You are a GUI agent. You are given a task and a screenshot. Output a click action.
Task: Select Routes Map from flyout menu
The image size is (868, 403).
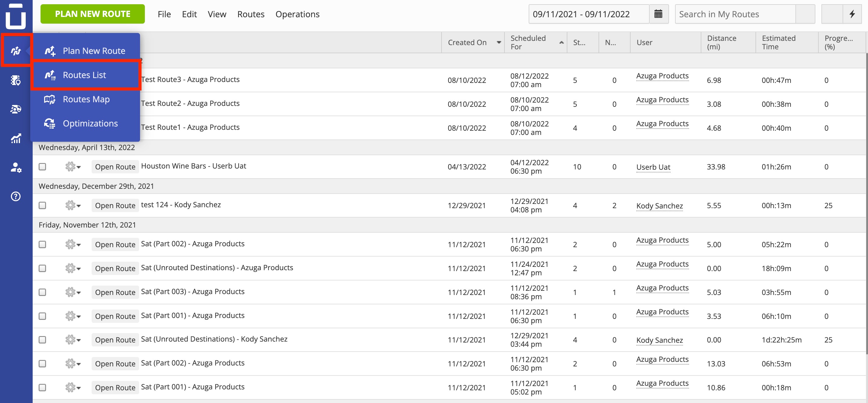(x=86, y=100)
